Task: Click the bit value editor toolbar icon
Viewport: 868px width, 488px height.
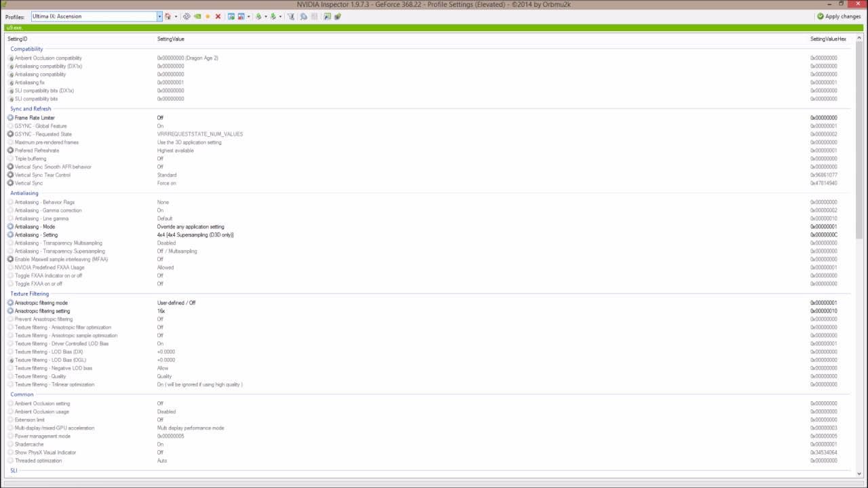Action: (x=327, y=16)
